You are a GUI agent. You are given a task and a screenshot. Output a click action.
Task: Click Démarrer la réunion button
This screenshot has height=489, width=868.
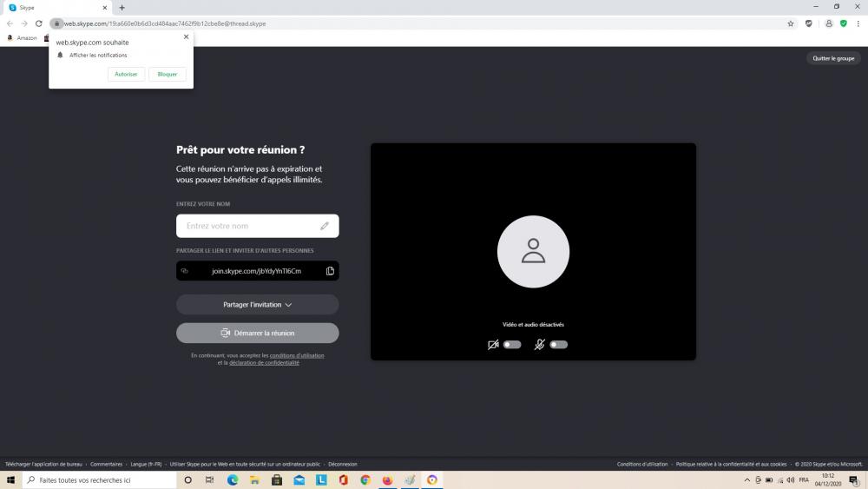tap(258, 333)
